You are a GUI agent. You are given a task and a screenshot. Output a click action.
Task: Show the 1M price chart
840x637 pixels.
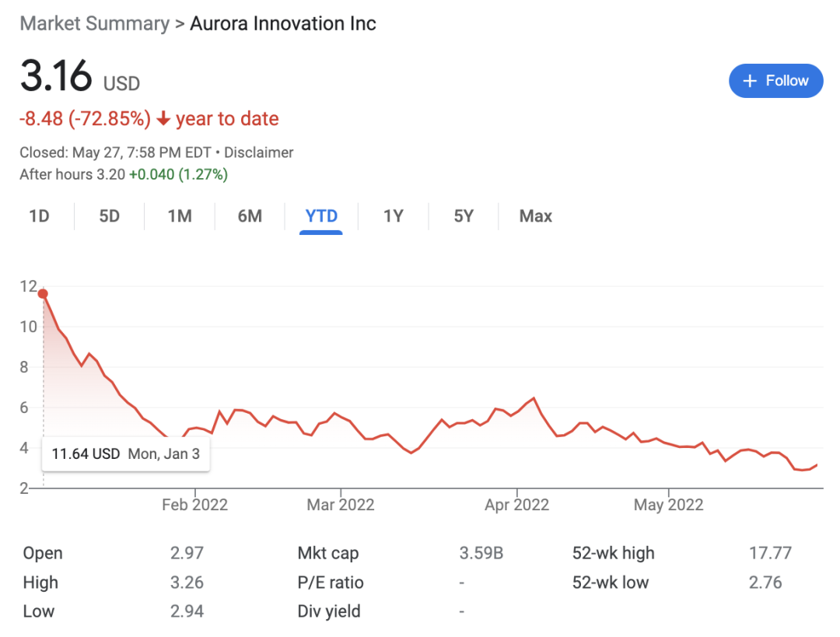tap(180, 216)
